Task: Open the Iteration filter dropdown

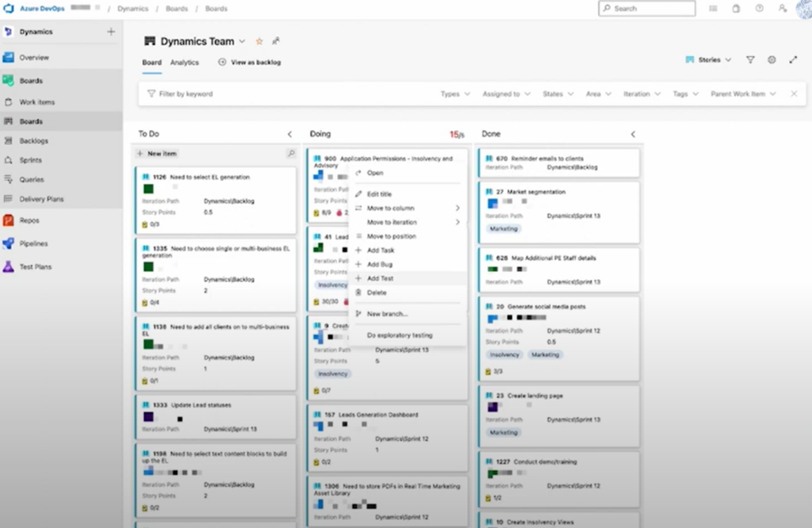Action: click(x=642, y=94)
